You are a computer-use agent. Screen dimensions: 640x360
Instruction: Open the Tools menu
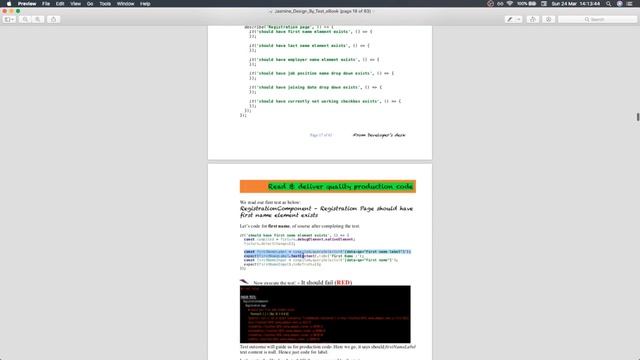point(105,4)
